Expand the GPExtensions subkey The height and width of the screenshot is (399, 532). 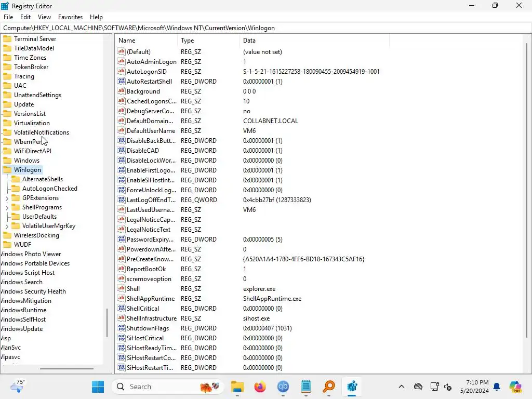[7, 198]
